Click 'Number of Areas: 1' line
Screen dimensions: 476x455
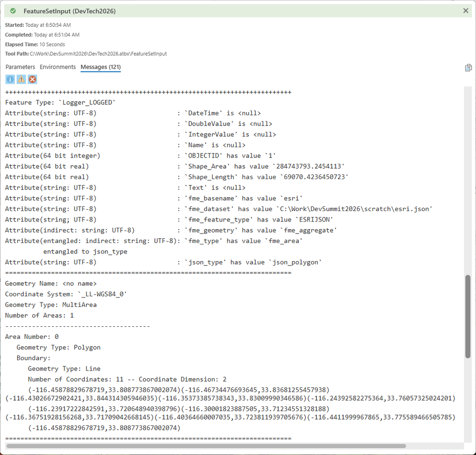tap(40, 316)
